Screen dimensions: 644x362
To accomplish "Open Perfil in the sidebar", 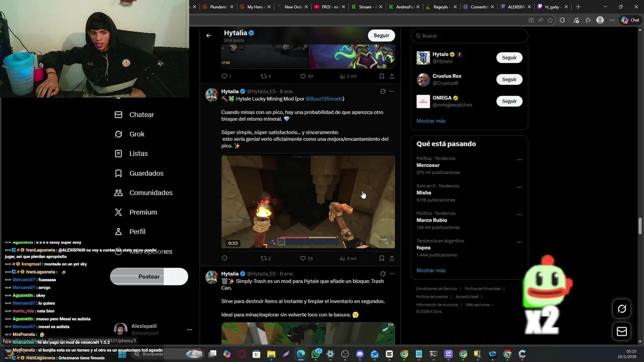I will (x=130, y=232).
